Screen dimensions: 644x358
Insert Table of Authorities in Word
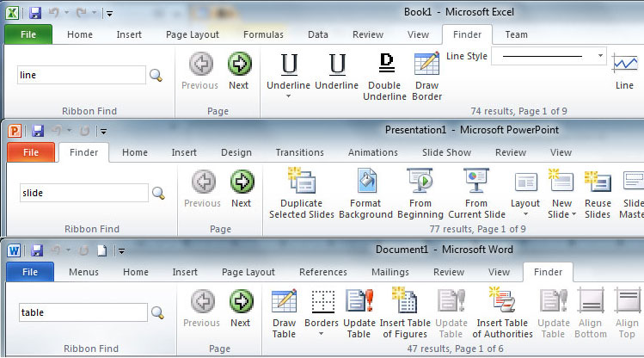tap(502, 313)
